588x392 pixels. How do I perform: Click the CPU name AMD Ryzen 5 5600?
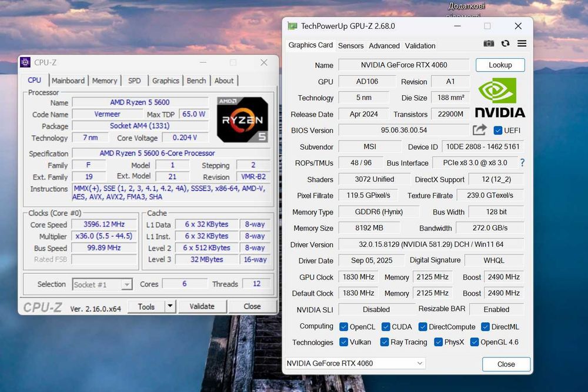140,102
